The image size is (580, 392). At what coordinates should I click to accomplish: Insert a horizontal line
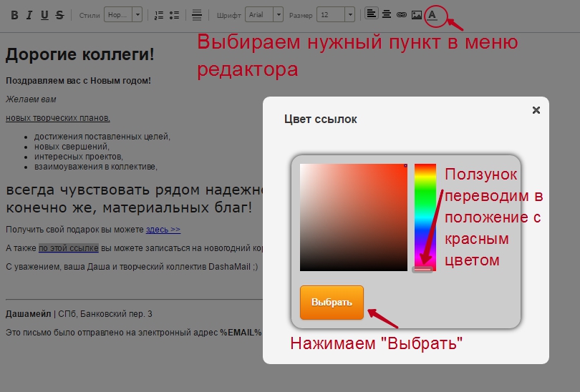(197, 15)
